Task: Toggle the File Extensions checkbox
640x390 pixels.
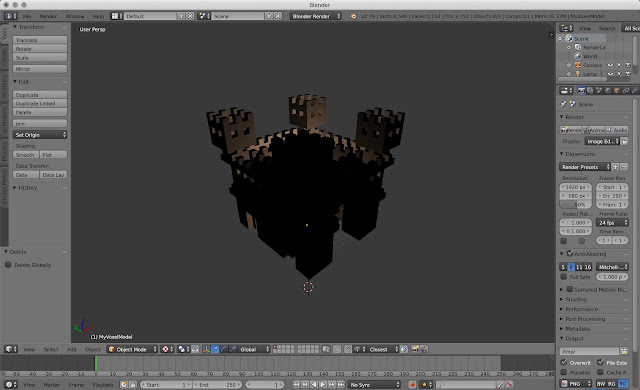Action: 600,362
